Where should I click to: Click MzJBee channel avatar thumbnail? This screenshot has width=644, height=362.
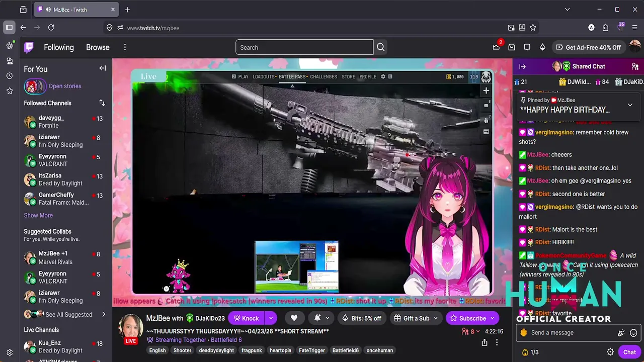pyautogui.click(x=131, y=327)
